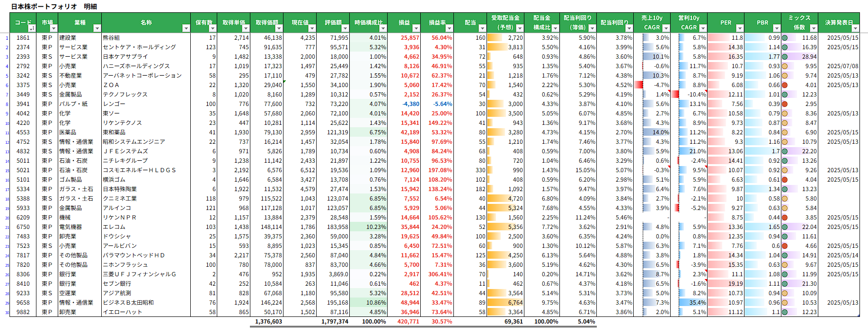Select the red circle icon for リケンＮＰＲ
This screenshot has width=868, height=333.
pyautogui.click(x=785, y=218)
